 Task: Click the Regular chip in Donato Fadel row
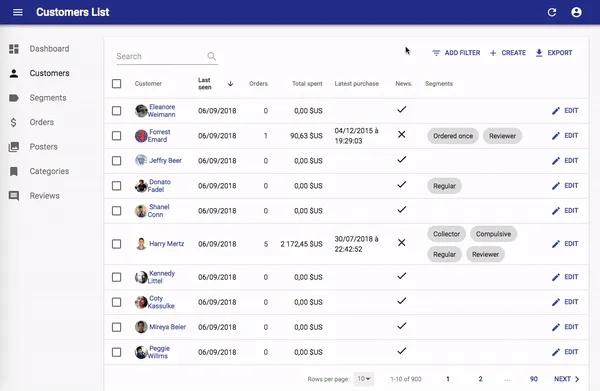click(x=444, y=186)
